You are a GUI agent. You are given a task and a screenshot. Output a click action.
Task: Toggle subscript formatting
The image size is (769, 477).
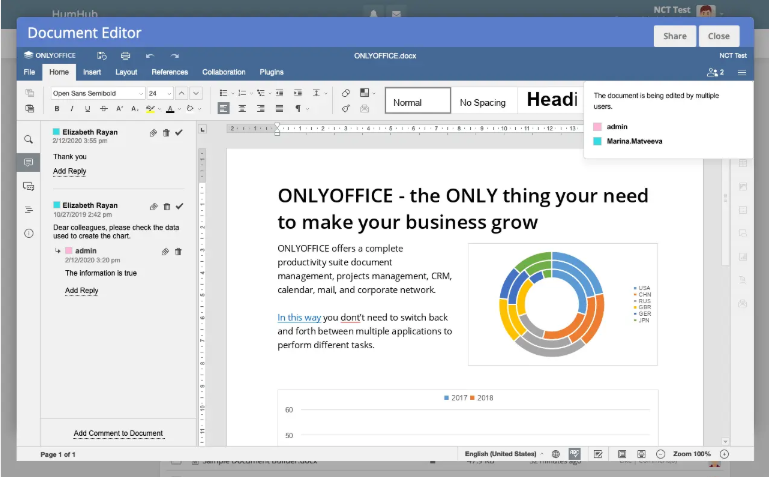135,108
